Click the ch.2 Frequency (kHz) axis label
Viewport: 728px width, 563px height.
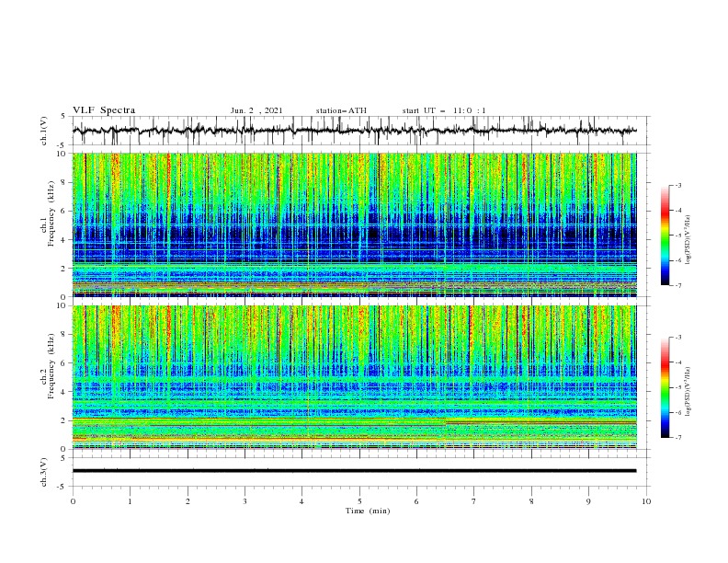click(x=48, y=366)
